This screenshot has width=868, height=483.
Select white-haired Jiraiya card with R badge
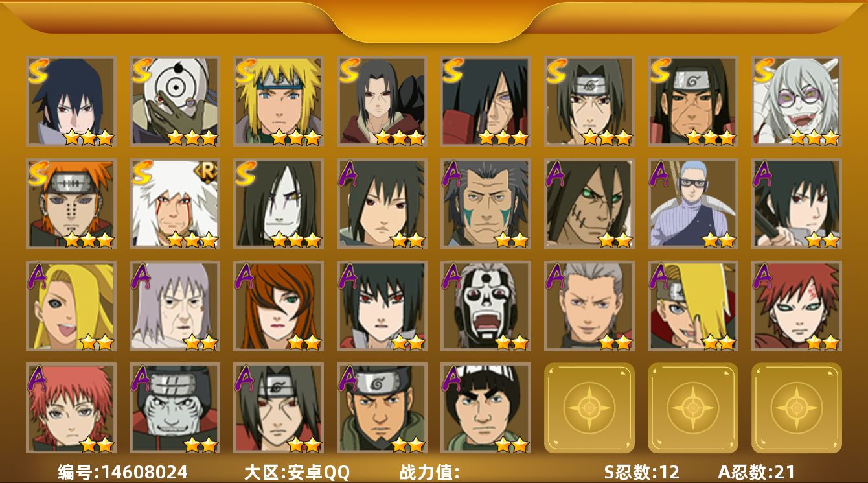click(175, 204)
